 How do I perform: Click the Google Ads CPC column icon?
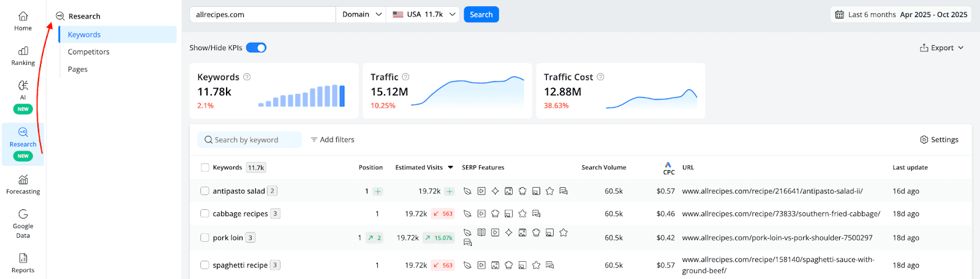coord(668,165)
